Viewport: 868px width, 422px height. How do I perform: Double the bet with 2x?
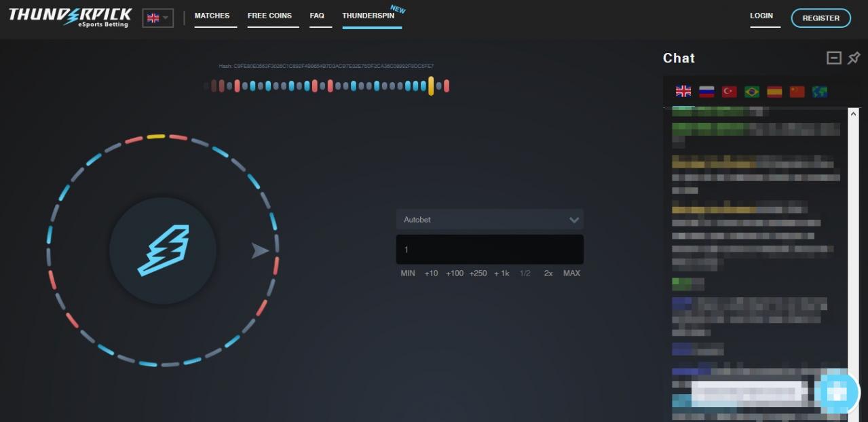point(548,273)
